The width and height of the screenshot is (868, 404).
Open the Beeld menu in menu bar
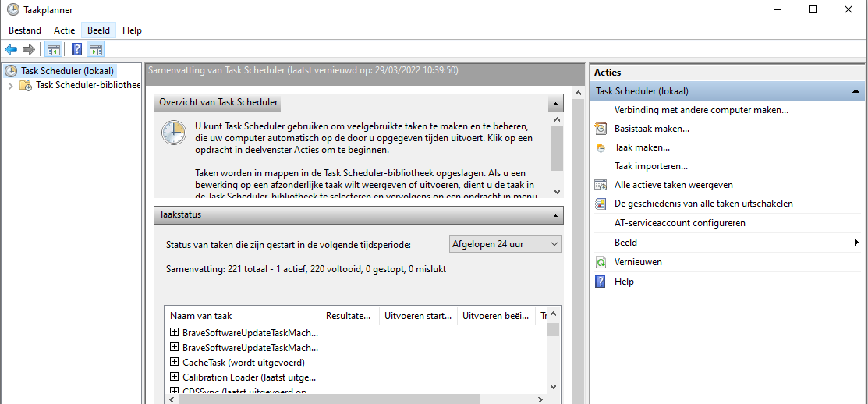coord(98,30)
